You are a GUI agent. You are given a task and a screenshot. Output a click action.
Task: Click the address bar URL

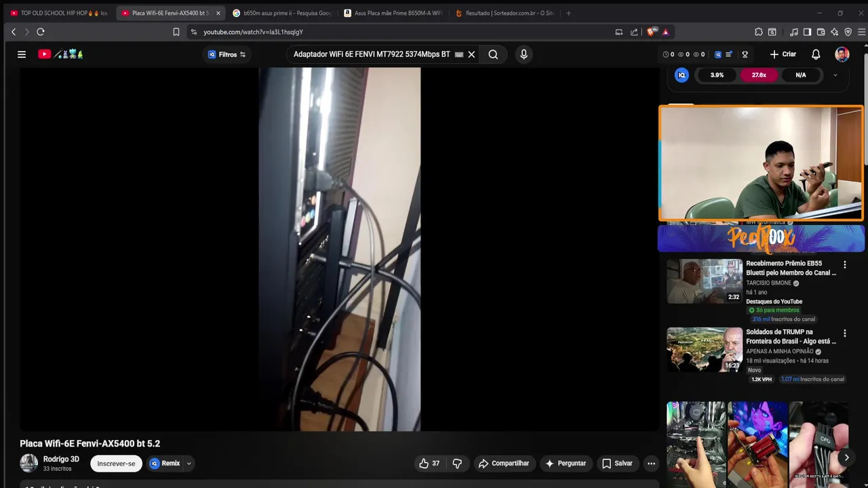click(253, 32)
